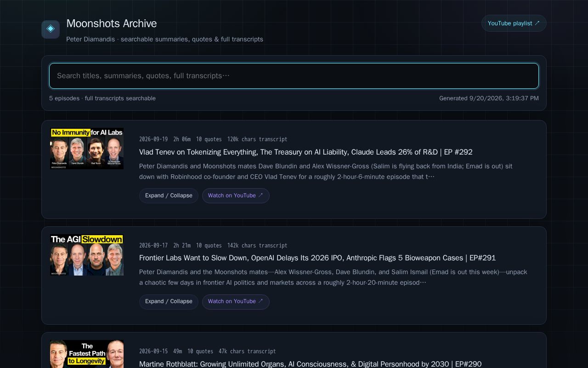
Task: Watch the EP#291 episode on YouTube
Action: 236,302
